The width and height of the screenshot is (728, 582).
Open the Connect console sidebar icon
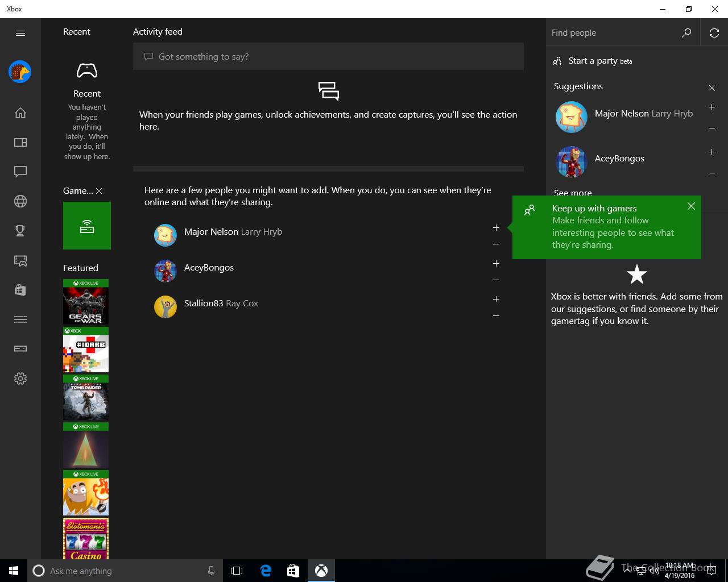[20, 349]
